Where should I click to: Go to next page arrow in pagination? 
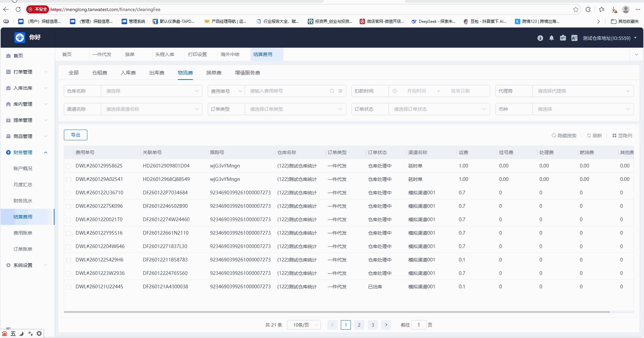pyautogui.click(x=386, y=325)
